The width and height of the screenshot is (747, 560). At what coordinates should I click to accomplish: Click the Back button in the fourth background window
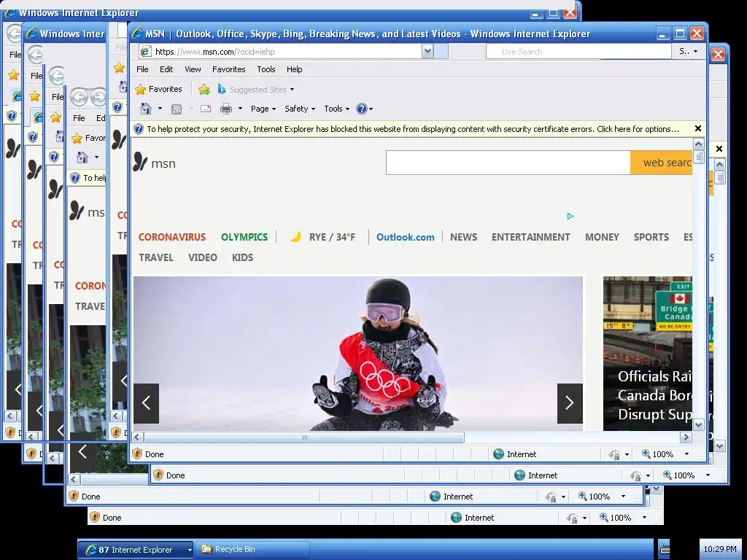(79, 97)
